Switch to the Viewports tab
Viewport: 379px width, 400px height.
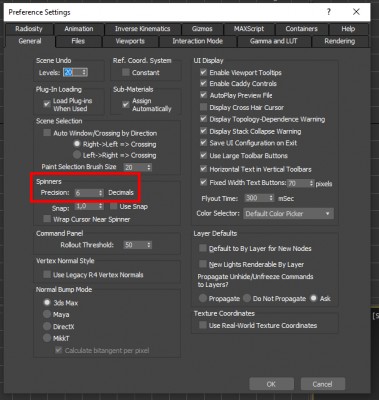point(130,41)
